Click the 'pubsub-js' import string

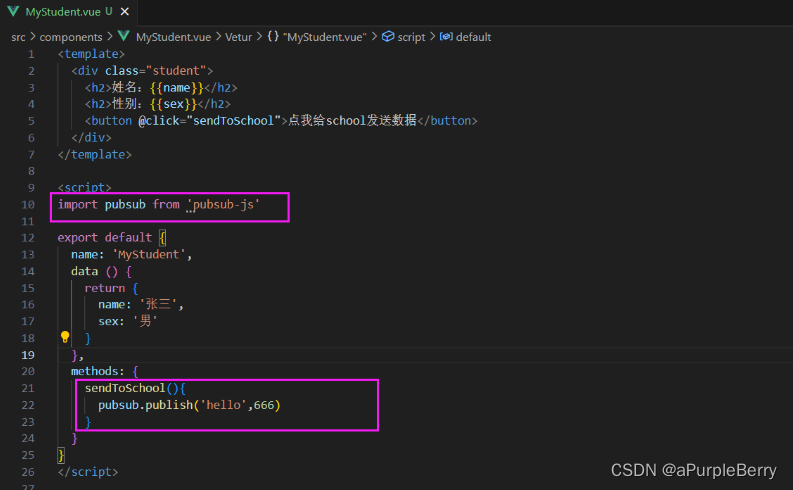(x=223, y=204)
